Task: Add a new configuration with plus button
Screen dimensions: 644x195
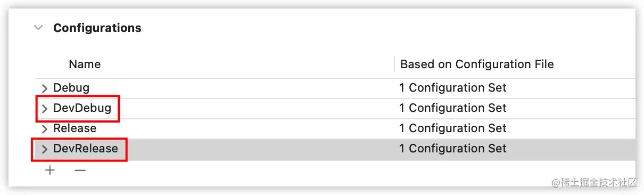Action: tap(50, 170)
